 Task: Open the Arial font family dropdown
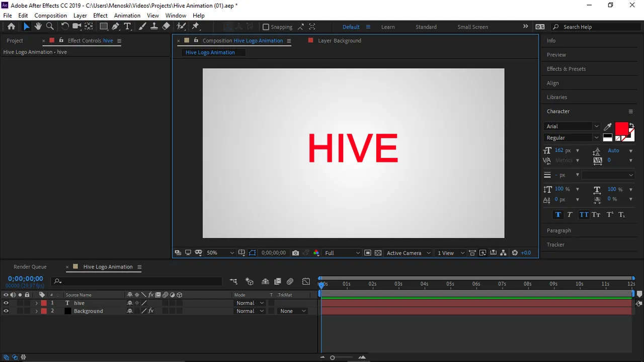(x=573, y=127)
